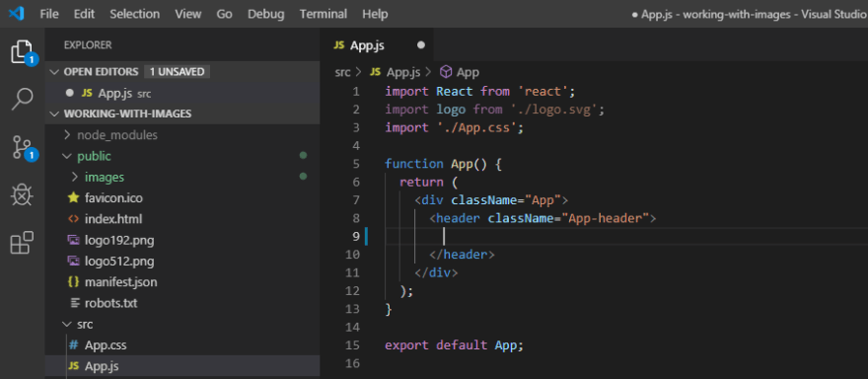Click the './App.css' import string
The height and width of the screenshot is (379, 868).
476,128
